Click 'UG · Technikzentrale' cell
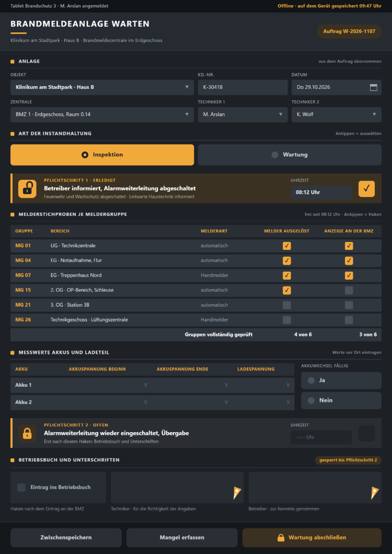392x554 pixels. pos(73,246)
